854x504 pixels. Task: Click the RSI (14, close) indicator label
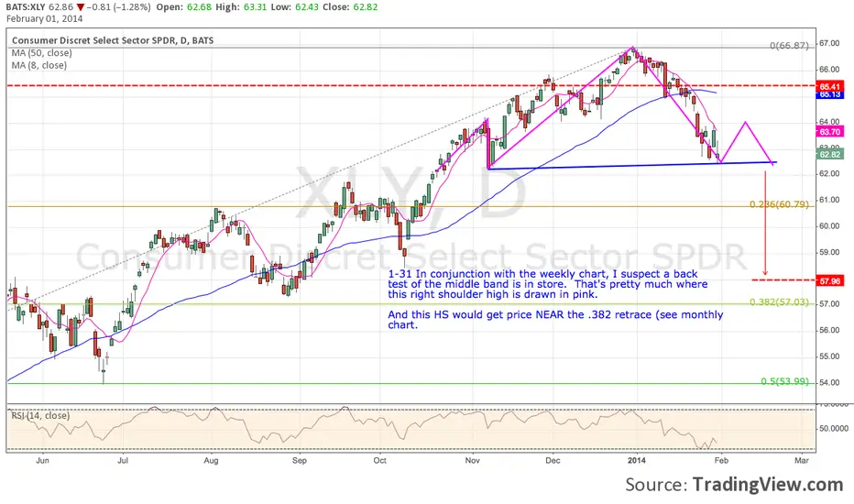[x=41, y=416]
